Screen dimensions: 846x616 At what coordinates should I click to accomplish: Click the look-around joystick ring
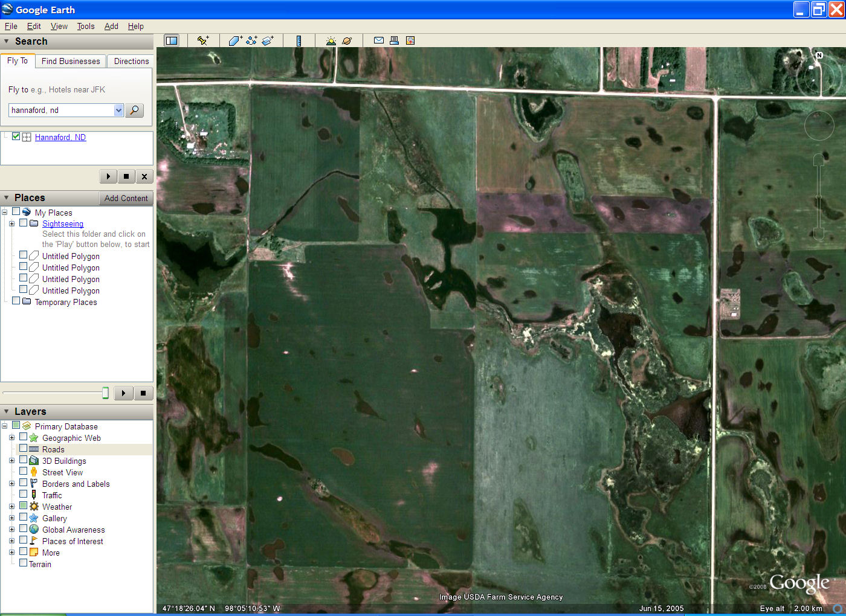pos(819,126)
